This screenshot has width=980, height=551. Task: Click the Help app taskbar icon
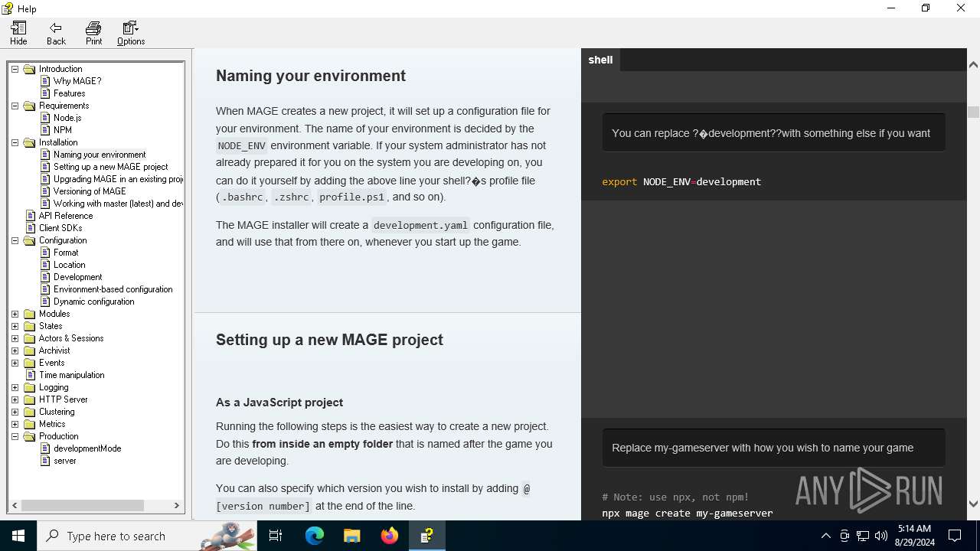[427, 536]
